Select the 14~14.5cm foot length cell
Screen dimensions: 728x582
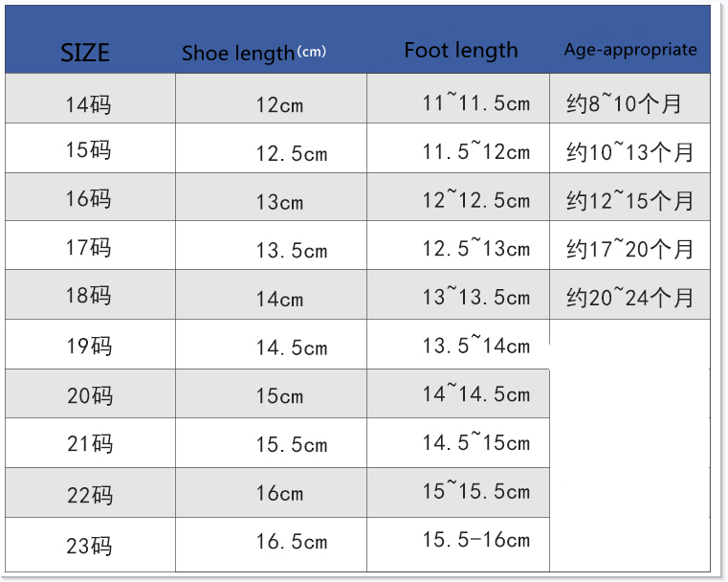point(475,393)
